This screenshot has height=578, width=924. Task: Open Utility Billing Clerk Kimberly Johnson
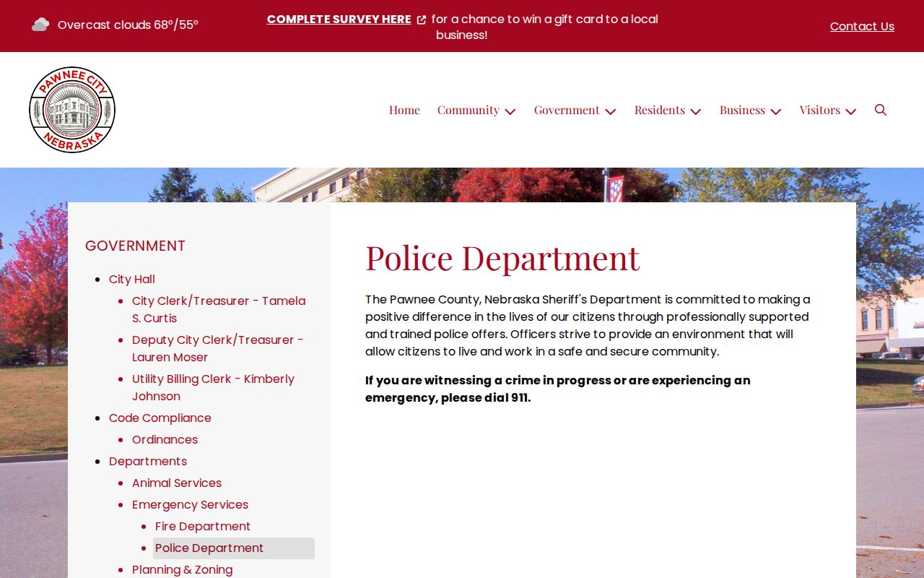[213, 387]
